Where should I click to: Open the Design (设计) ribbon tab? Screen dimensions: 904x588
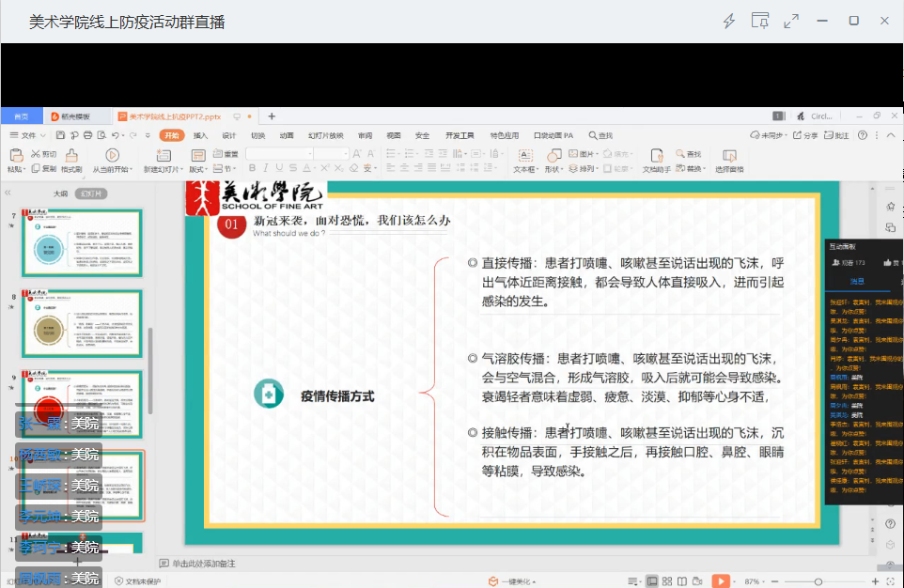tap(229, 135)
